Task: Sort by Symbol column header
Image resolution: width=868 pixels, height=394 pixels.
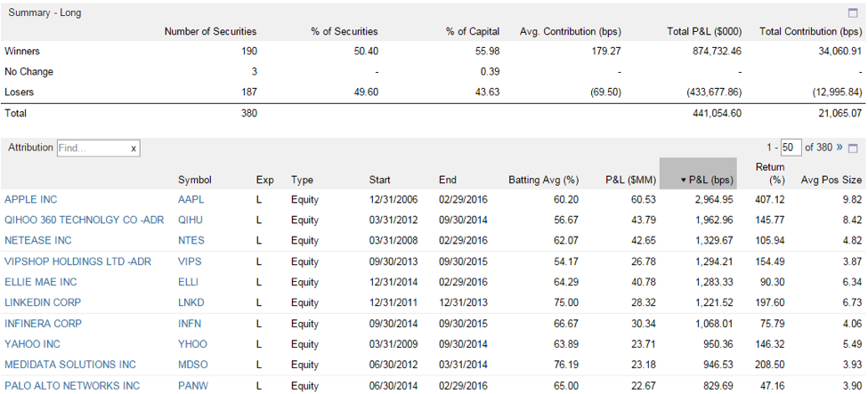Action: tap(195, 180)
